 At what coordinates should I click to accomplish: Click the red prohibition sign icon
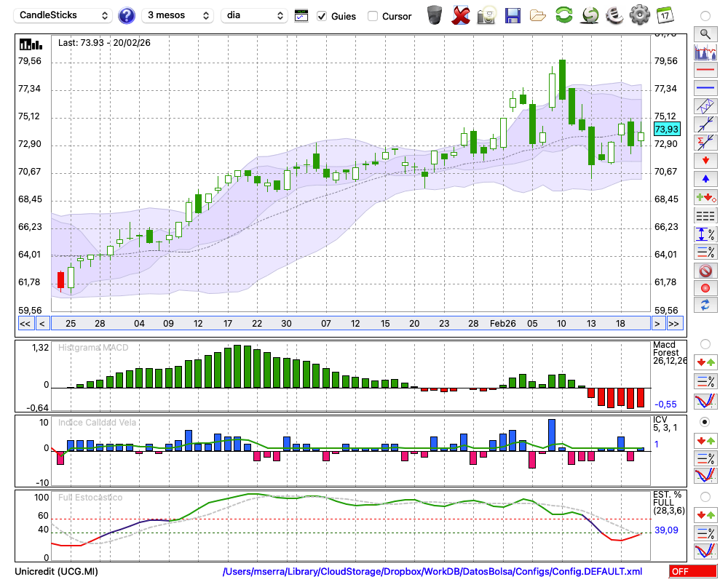[x=705, y=271]
